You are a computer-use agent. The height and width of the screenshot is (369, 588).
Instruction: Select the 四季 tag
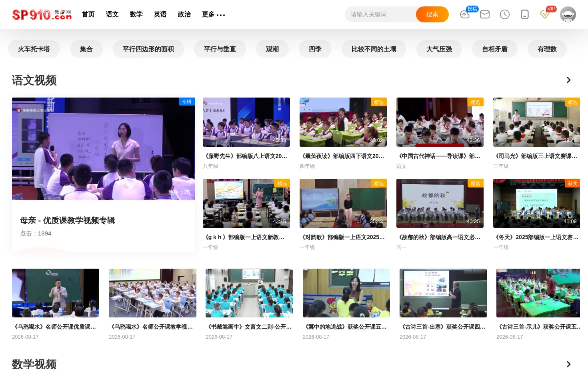pos(315,49)
